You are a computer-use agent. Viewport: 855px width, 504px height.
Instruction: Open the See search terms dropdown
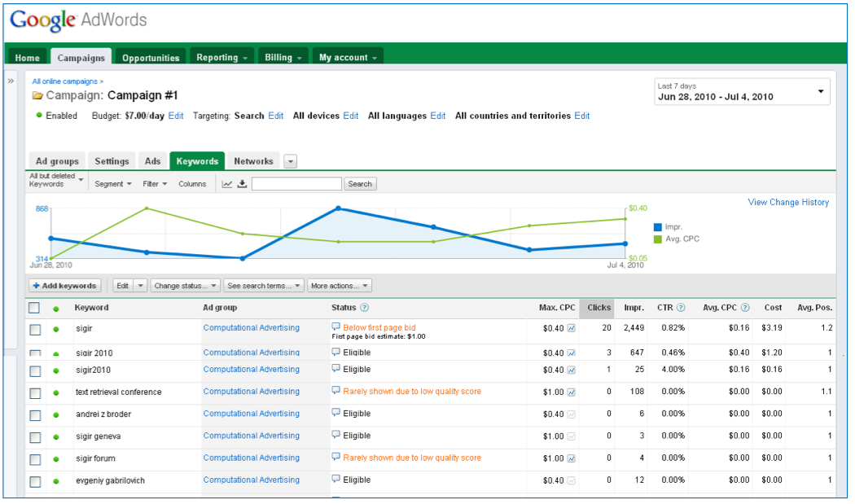pos(264,286)
